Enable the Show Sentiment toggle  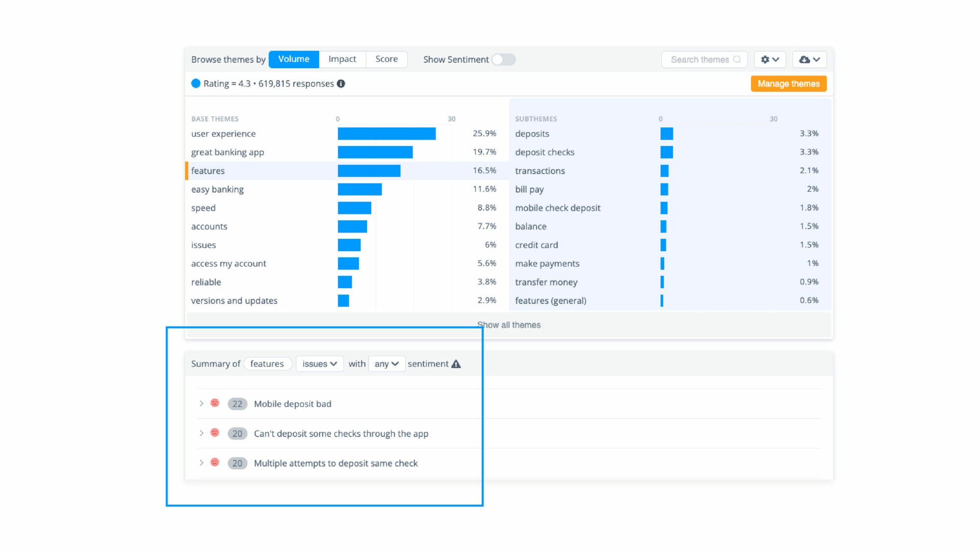click(x=504, y=59)
